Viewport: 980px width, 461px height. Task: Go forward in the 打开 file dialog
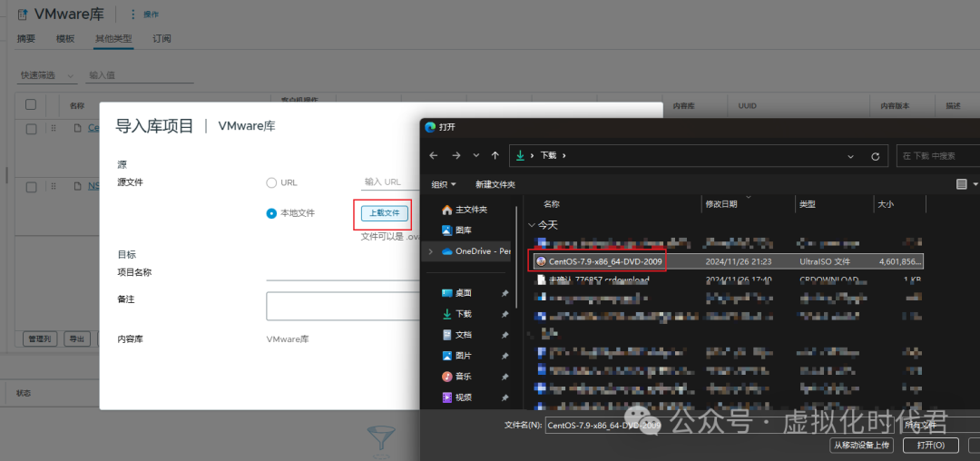pos(456,155)
